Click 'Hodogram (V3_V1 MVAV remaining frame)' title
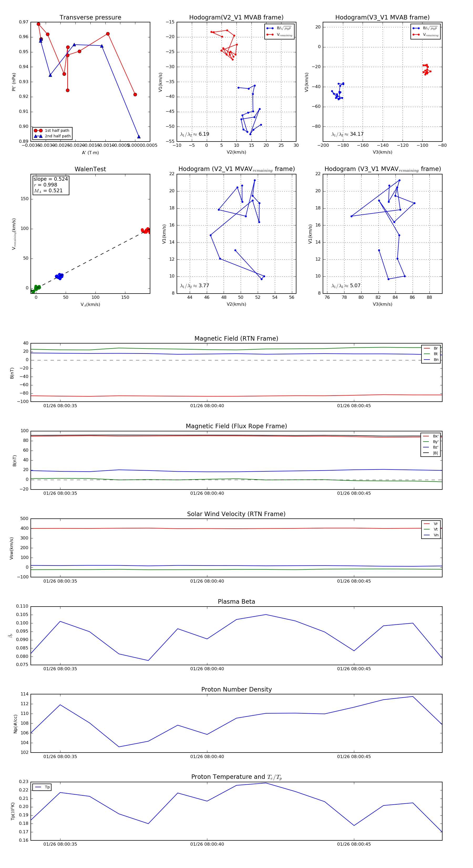Image resolution: width=473 pixels, height=868 pixels. 382,169
